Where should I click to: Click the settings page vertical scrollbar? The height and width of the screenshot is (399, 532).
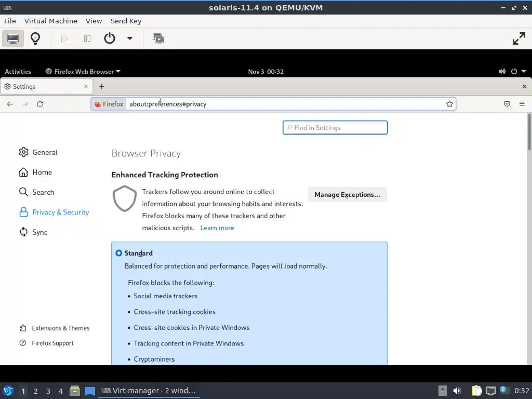529,132
